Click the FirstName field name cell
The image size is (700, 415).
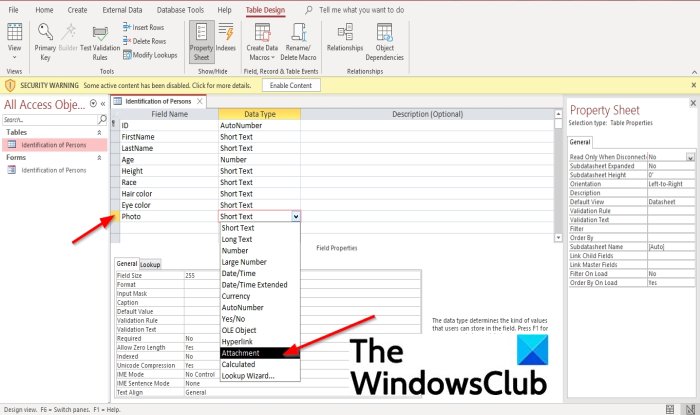click(x=169, y=137)
